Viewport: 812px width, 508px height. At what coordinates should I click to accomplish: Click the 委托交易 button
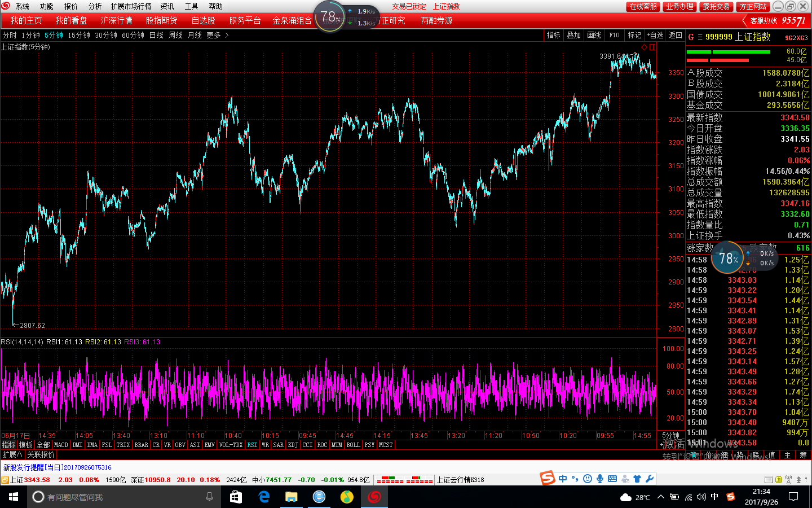pyautogui.click(x=716, y=6)
